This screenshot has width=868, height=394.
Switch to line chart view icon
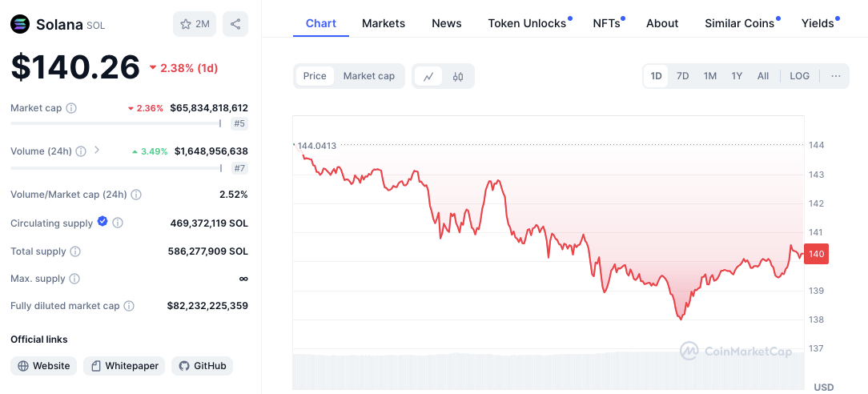click(428, 76)
